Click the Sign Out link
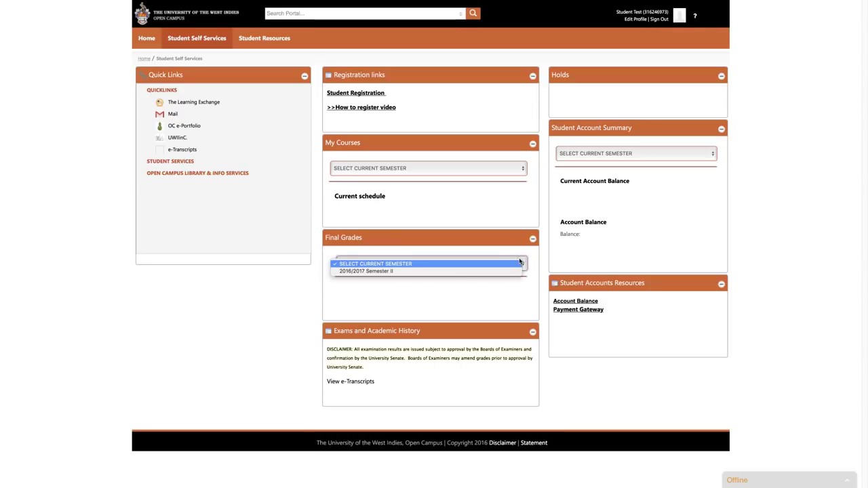868x488 pixels. point(660,19)
